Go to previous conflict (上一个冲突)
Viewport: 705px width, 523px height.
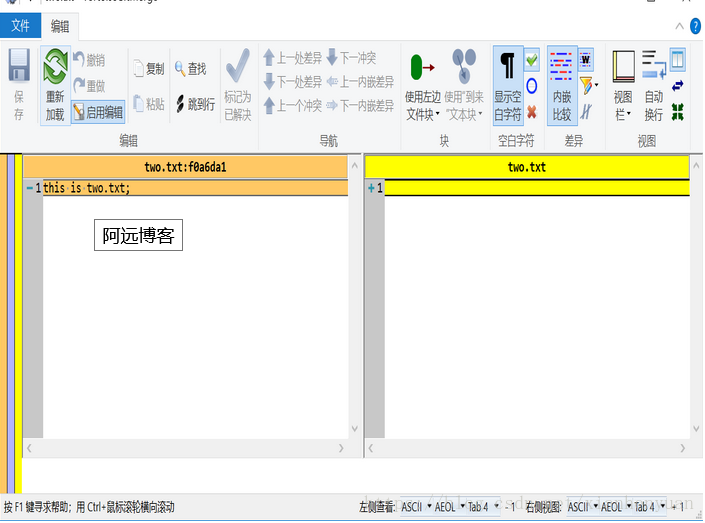pos(293,106)
